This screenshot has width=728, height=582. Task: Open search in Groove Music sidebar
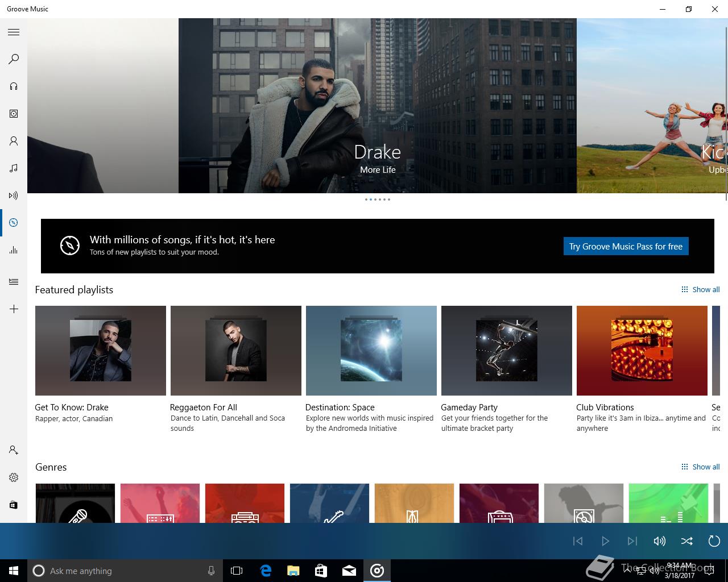pyautogui.click(x=14, y=59)
